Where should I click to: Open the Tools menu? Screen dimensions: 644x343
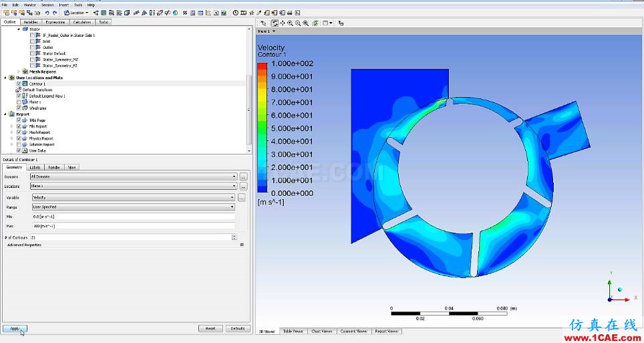click(x=78, y=5)
